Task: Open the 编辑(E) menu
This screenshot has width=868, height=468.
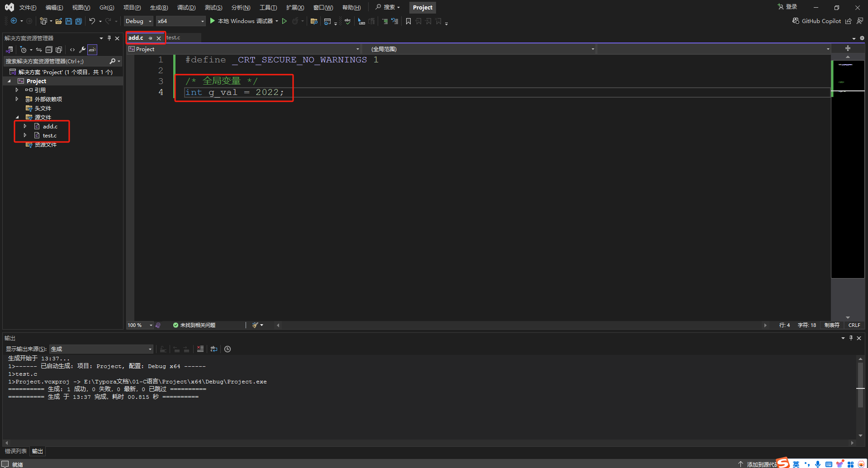Action: [54, 8]
